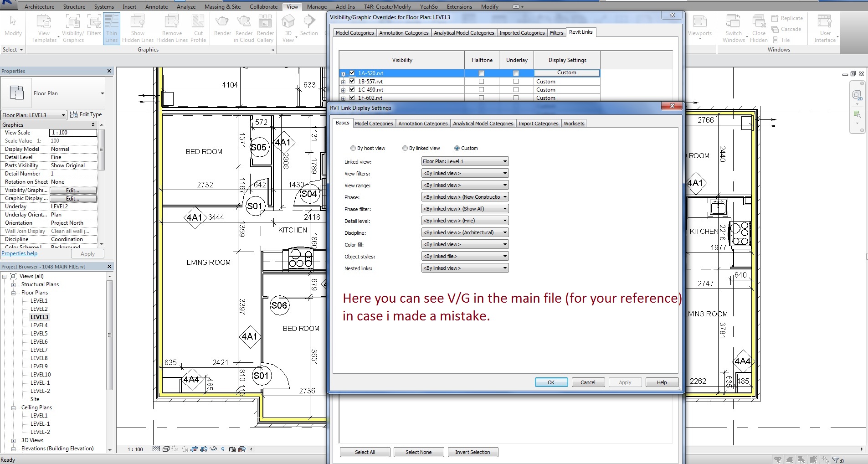The width and height of the screenshot is (868, 464).
Task: Open the Detail level dropdown
Action: 465,221
